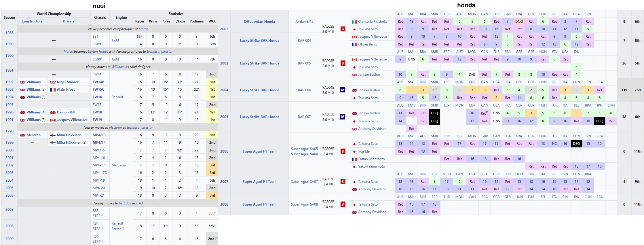
Task: Select the 119 points cell
Action: pyautogui.click(x=624, y=90)
